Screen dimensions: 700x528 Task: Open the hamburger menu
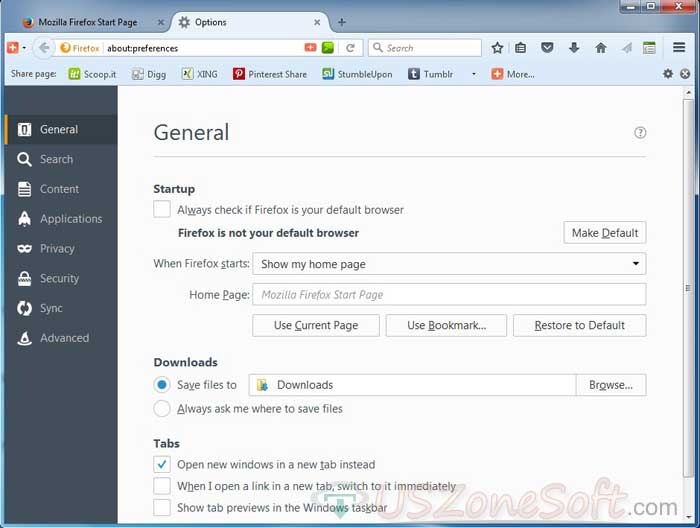pos(679,47)
